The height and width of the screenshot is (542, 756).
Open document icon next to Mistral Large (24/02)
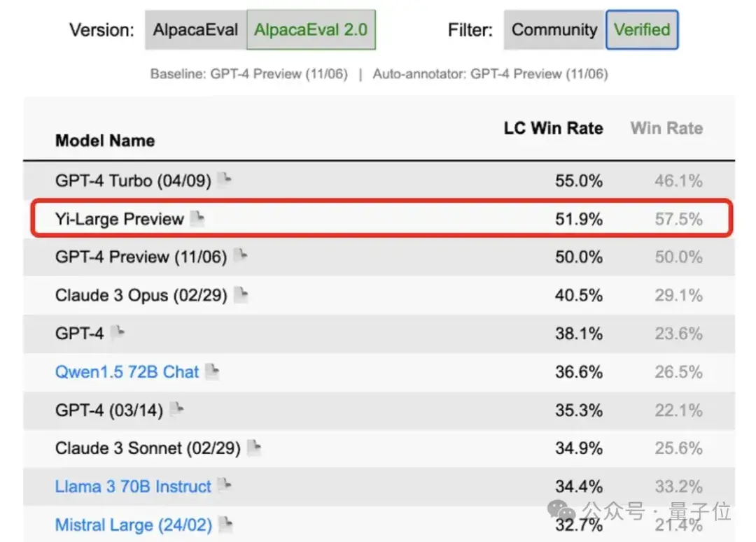pos(224,525)
